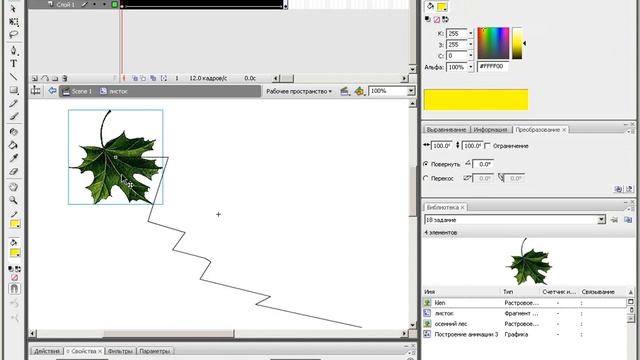640x360 pixels.
Task: Click the rotation angle 0.0° field
Action: click(483, 164)
